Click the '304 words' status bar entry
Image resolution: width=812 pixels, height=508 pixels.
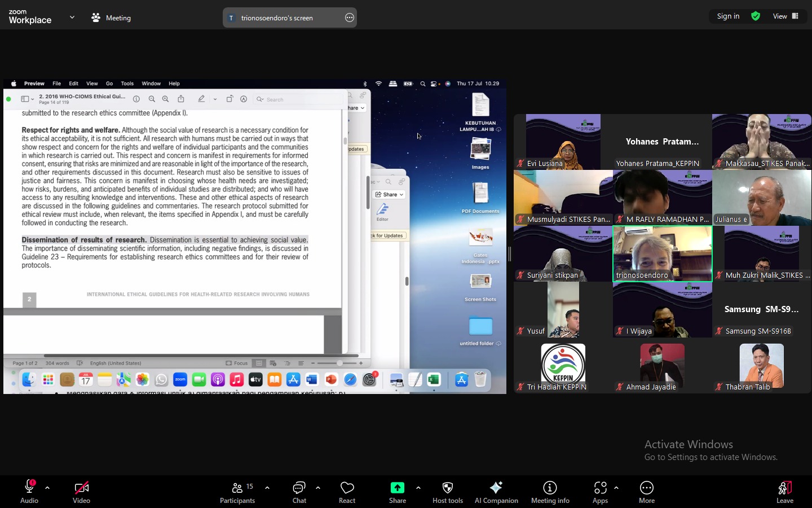pyautogui.click(x=58, y=363)
